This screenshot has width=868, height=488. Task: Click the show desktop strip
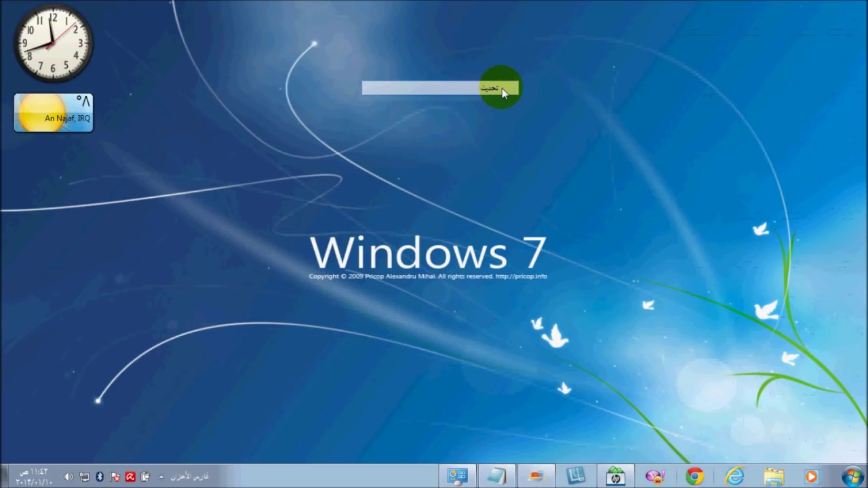(x=3, y=476)
